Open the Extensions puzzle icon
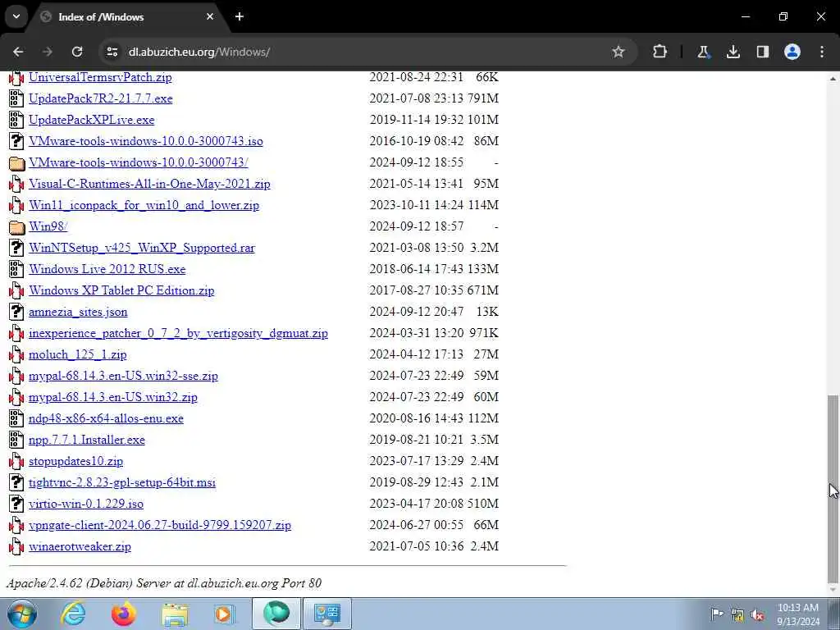This screenshot has height=630, width=840. (x=660, y=52)
